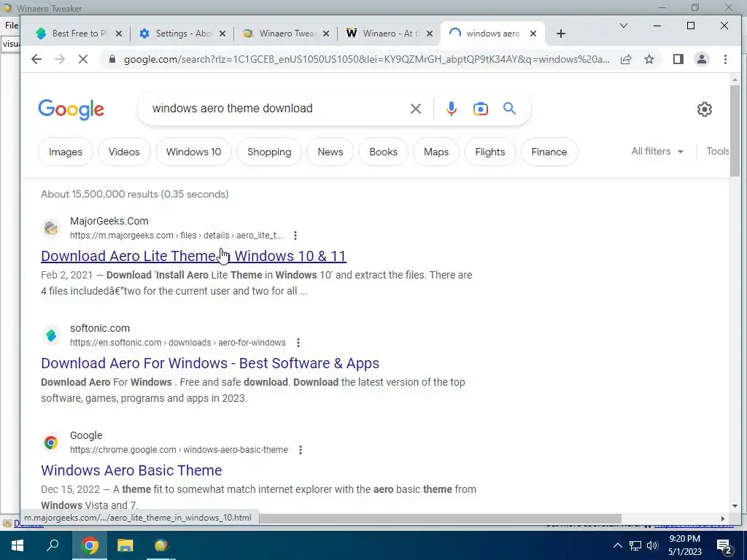Image resolution: width=747 pixels, height=560 pixels.
Task: Open Download Aero For Windows result link
Action: point(210,363)
